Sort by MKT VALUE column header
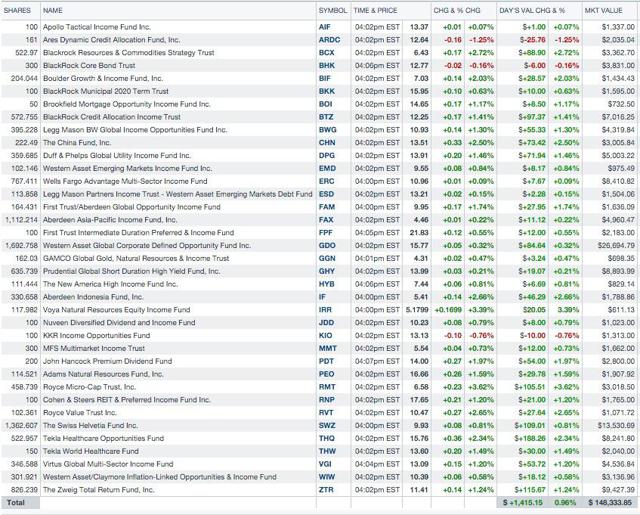Screen dimensions: 640x515 point(603,11)
